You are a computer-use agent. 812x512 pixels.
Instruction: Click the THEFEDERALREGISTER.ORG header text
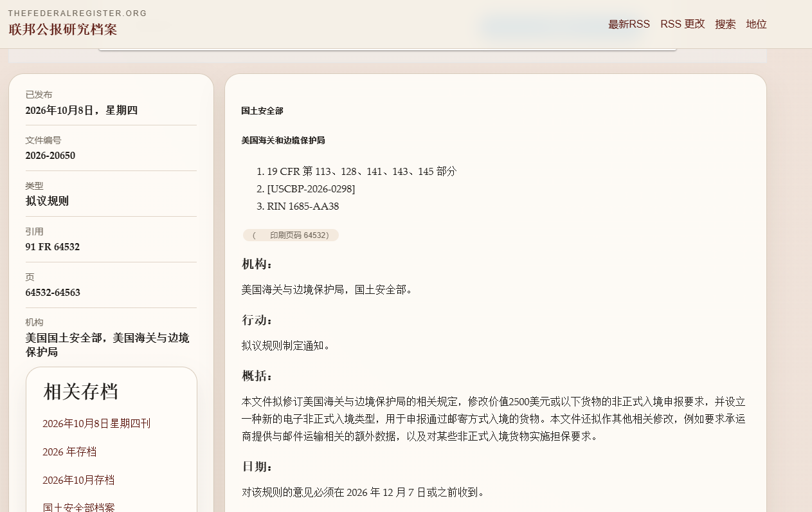(77, 13)
